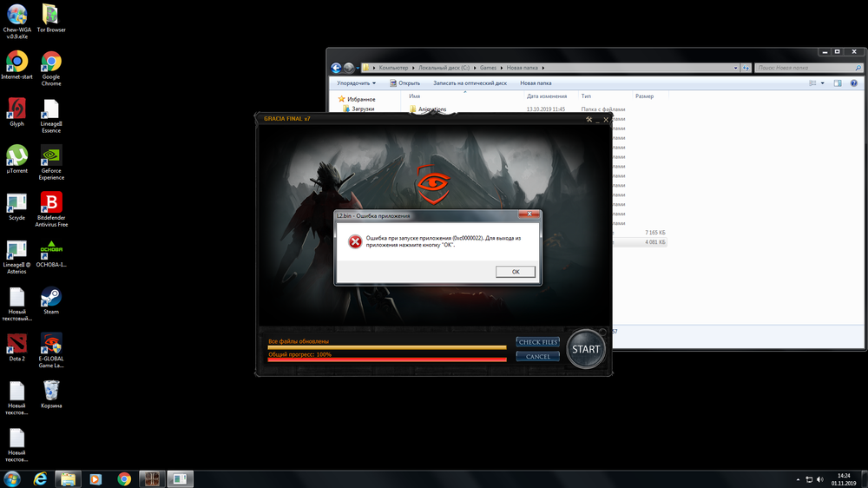Select the Dota 2 desktop icon
This screenshot has height=488, width=868.
[x=16, y=345]
